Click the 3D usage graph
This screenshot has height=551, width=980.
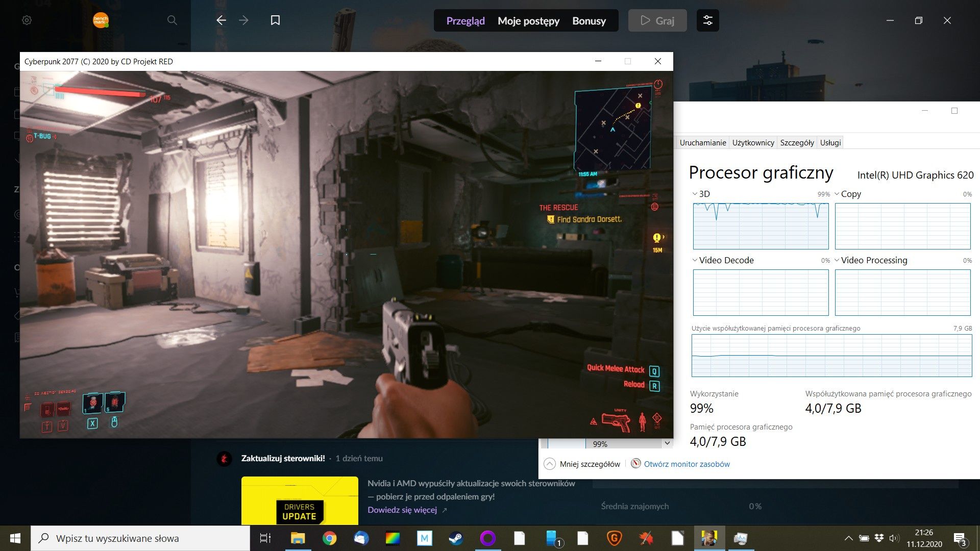tap(761, 226)
